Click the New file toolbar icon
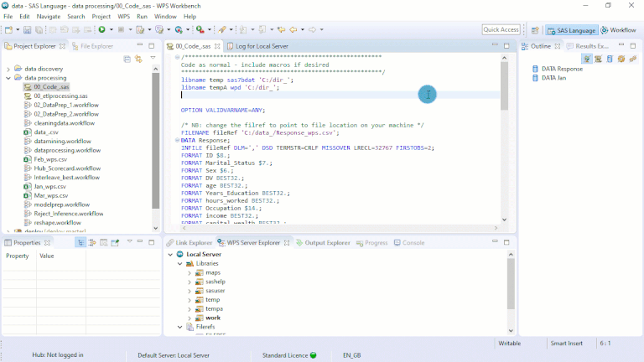 pyautogui.click(x=10, y=29)
